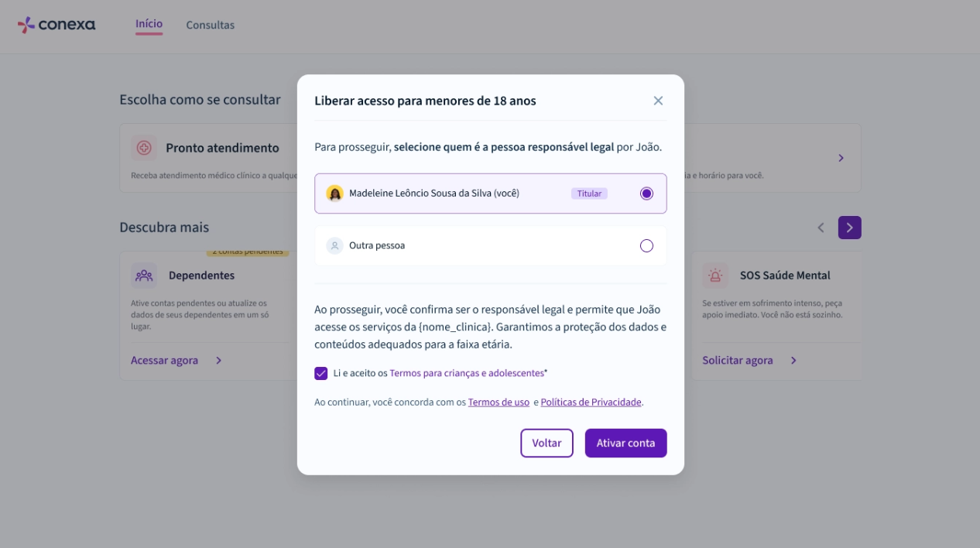The height and width of the screenshot is (548, 980).
Task: Click the Pronto atendimento medical icon
Action: pos(144,148)
